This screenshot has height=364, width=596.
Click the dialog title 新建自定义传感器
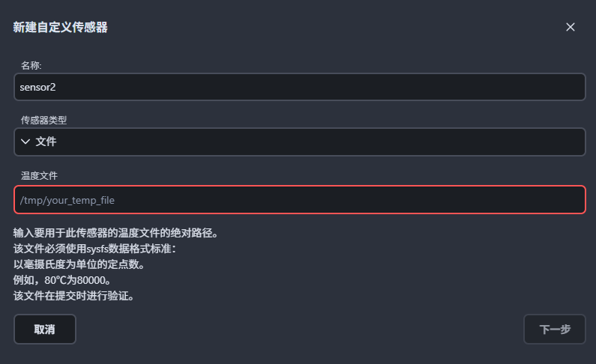tap(61, 27)
